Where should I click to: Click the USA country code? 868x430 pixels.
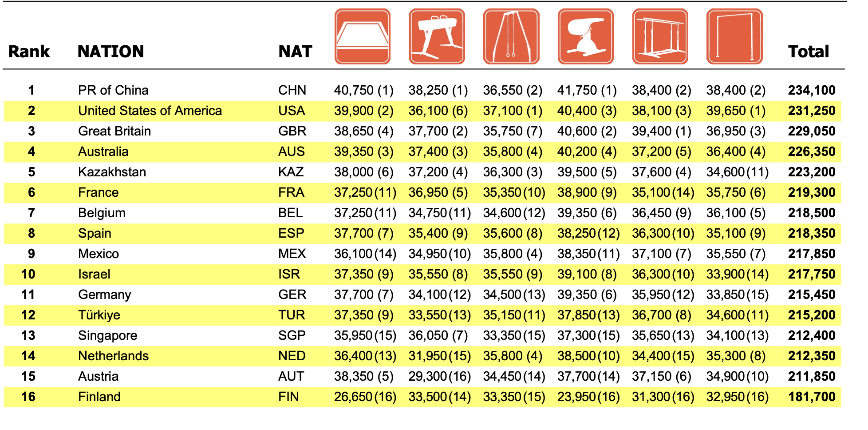292,111
